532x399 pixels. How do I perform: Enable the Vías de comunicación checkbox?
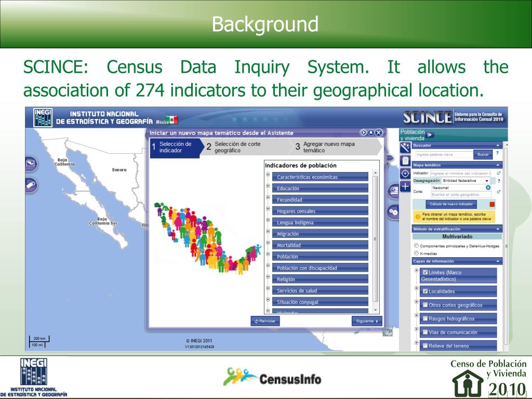coord(425,332)
